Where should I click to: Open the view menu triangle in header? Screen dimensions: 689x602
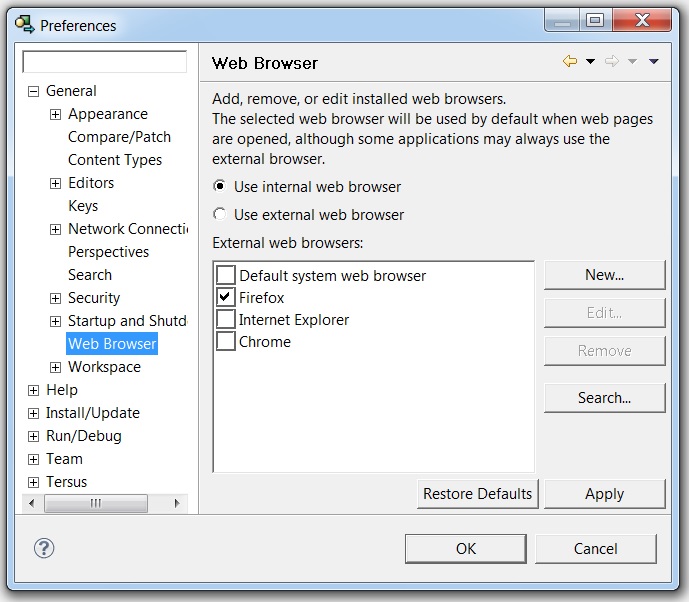[654, 61]
